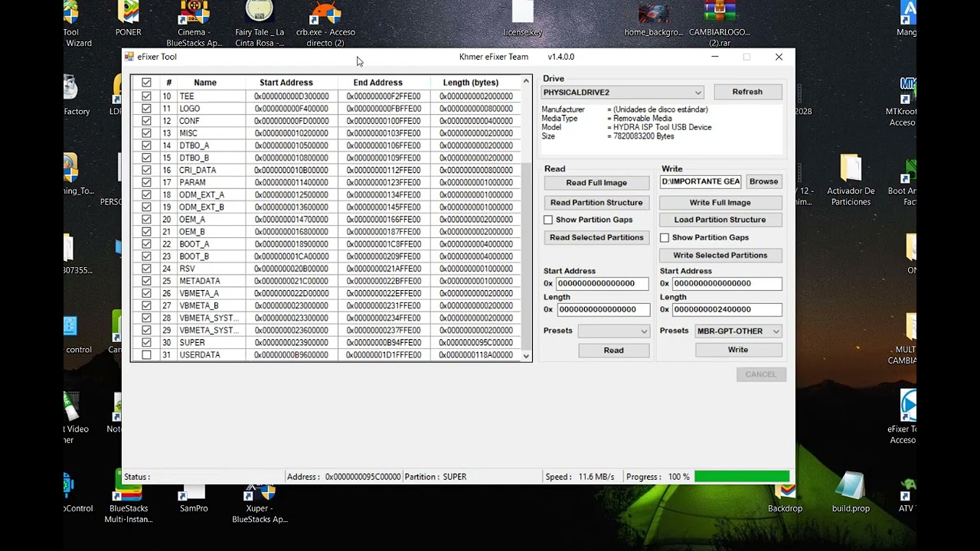Toggle the select-all checkbox in table header
This screenshot has width=980, height=551.
point(146,83)
